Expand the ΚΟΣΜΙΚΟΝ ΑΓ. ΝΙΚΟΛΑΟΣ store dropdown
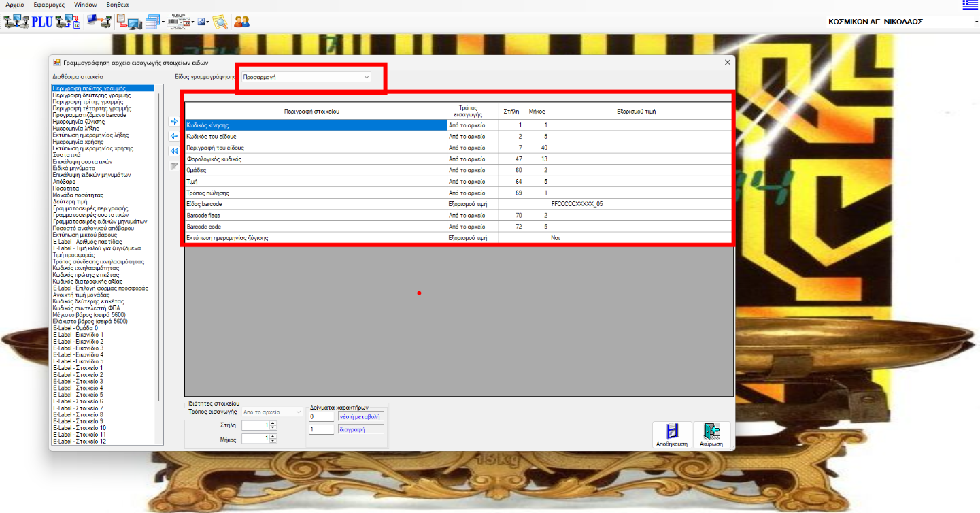 pos(976,22)
